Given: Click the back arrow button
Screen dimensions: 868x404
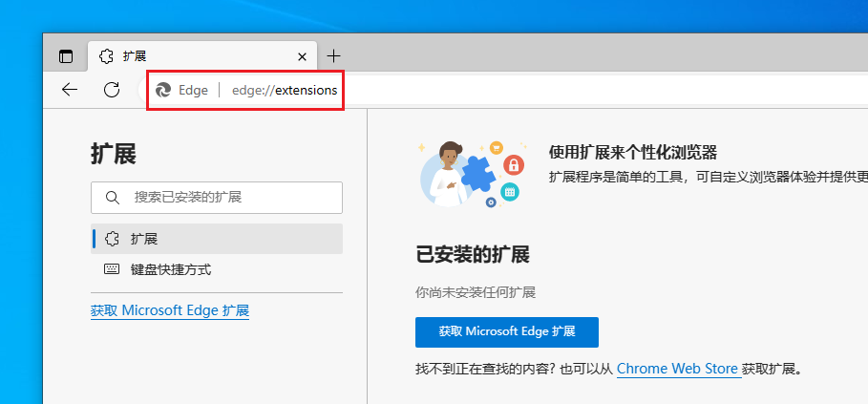Looking at the screenshot, I should click(x=70, y=90).
